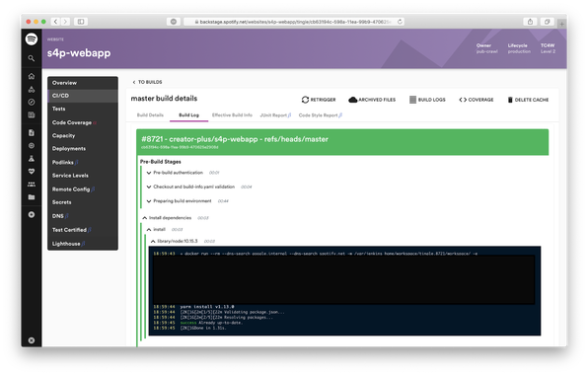588x375 pixels.
Task: Select Deployments in the side menu
Action: 69,149
